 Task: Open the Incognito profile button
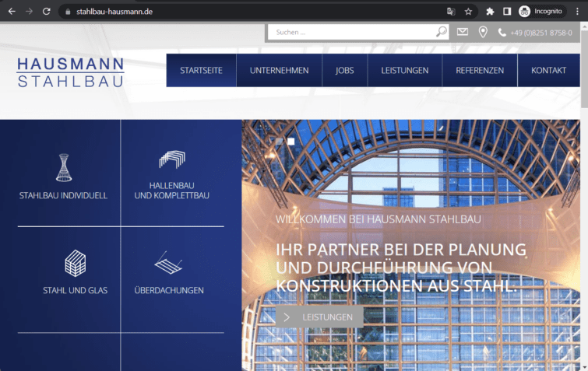[540, 12]
